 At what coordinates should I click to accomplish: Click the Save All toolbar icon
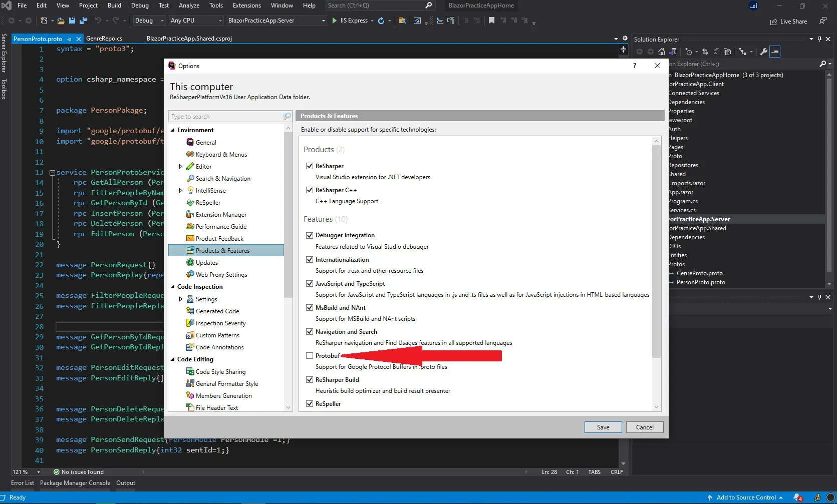click(83, 21)
